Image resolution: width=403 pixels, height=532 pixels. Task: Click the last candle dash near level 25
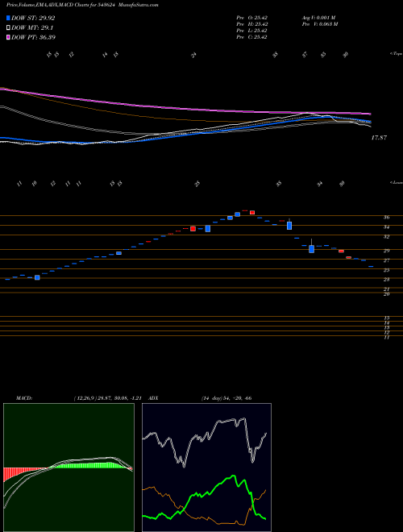tap(371, 266)
